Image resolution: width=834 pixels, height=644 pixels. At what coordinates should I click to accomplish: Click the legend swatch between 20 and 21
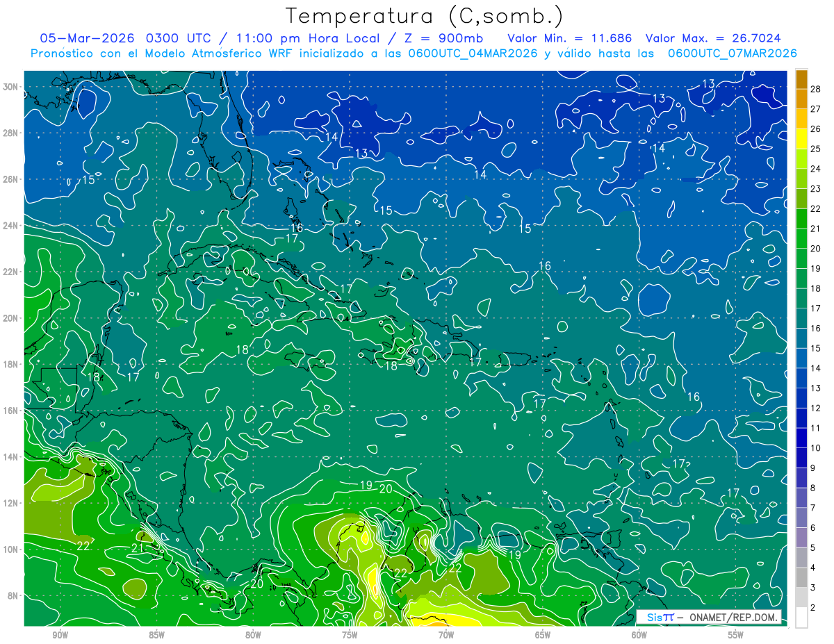801,238
